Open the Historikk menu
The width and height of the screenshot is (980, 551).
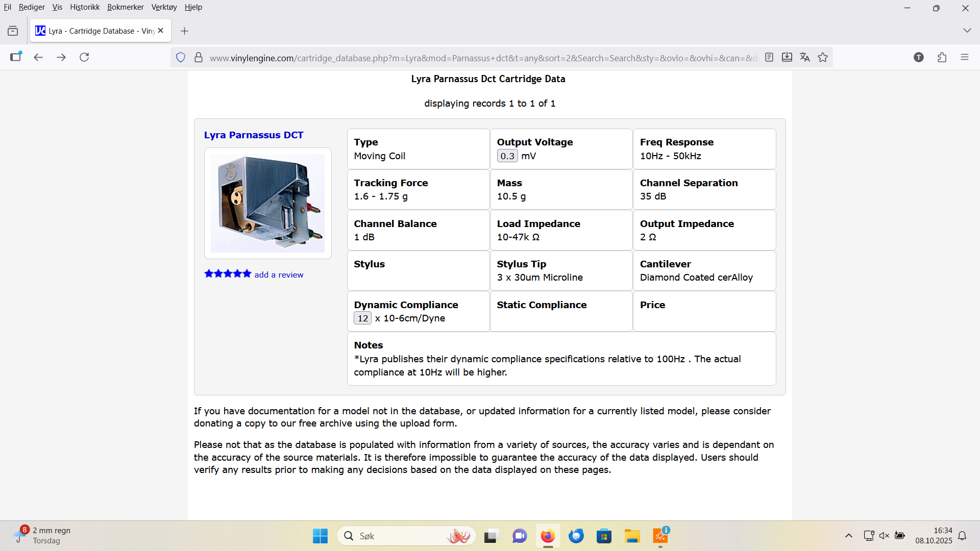(85, 7)
